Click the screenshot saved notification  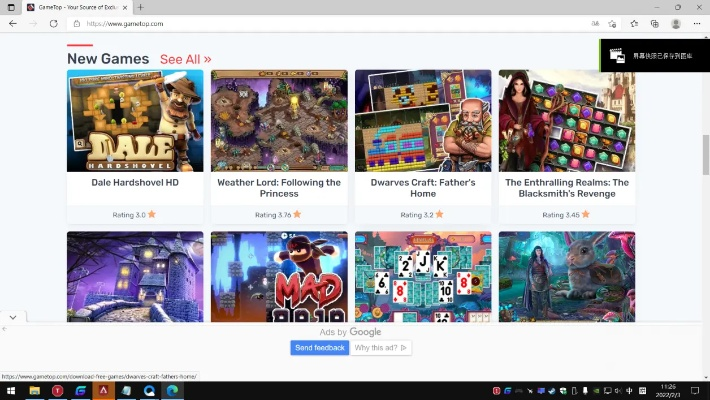pyautogui.click(x=654, y=56)
